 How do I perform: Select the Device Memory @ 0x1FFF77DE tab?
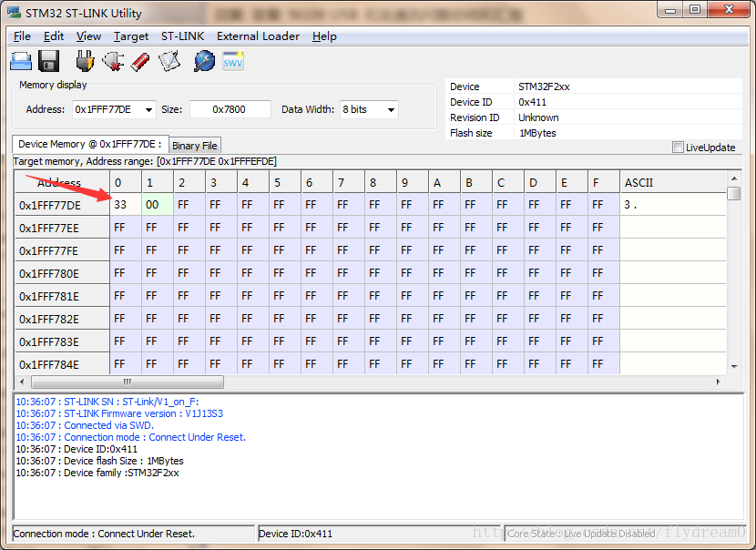tap(90, 144)
